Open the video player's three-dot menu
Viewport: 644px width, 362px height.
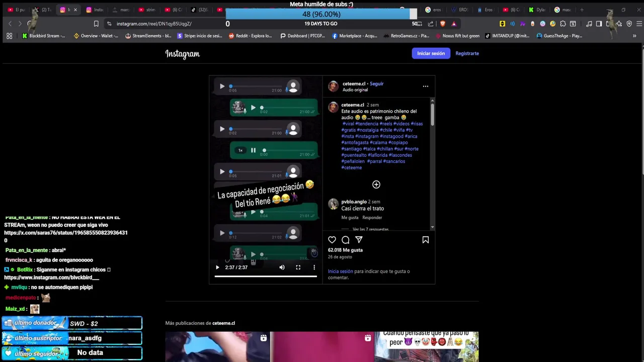pos(314,267)
